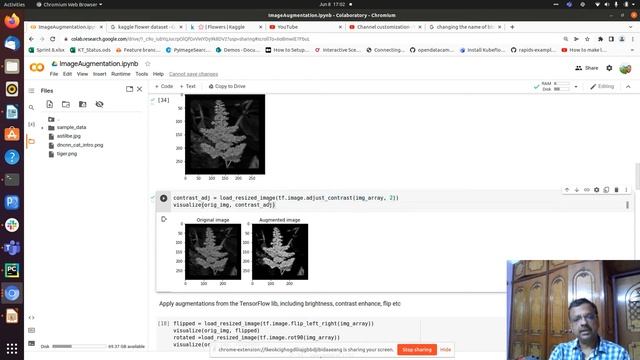Collapse the header with chevron up
The height and width of the screenshot is (360, 640).
coord(628,87)
